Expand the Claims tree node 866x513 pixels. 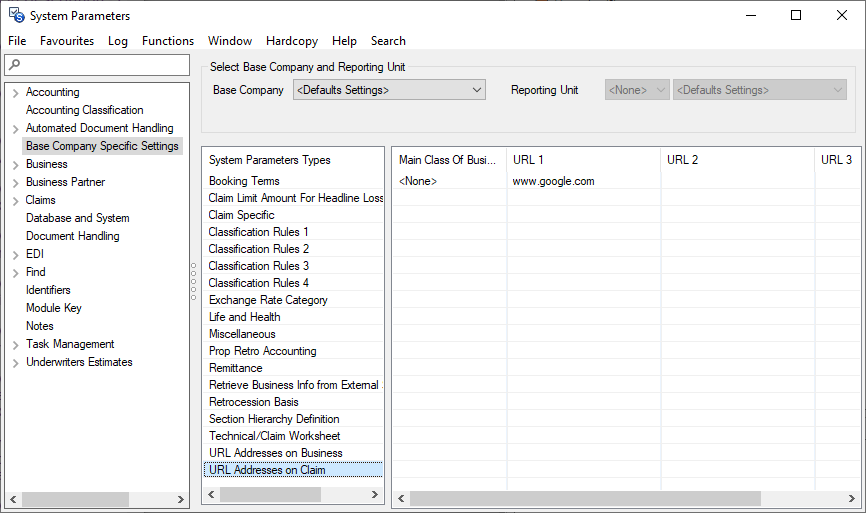tap(15, 200)
